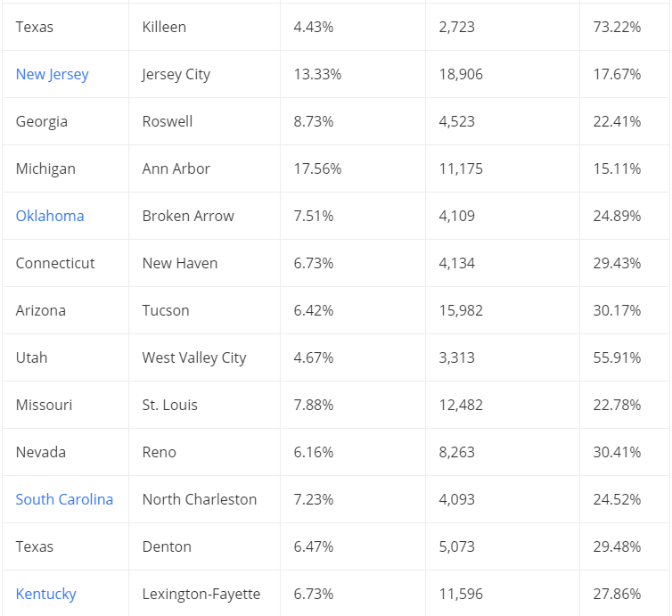This screenshot has height=616, width=672.
Task: Select the Georgia state cell
Action: 41,121
